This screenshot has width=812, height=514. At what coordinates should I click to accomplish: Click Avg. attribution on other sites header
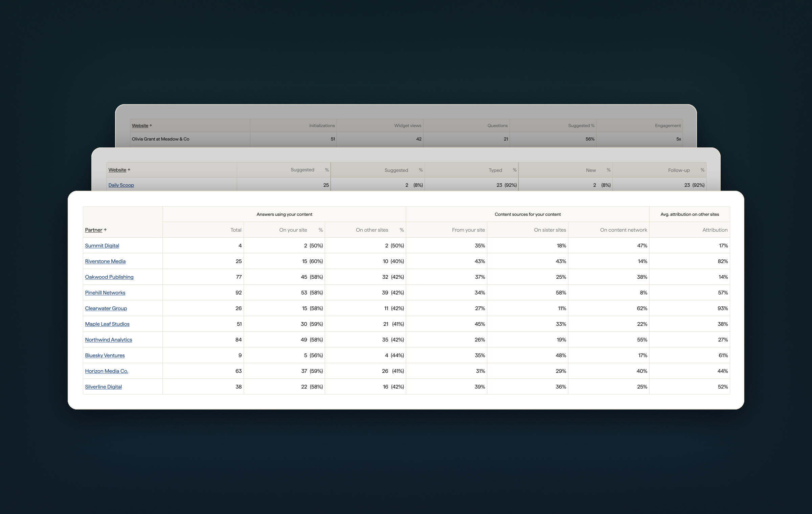[x=690, y=214]
